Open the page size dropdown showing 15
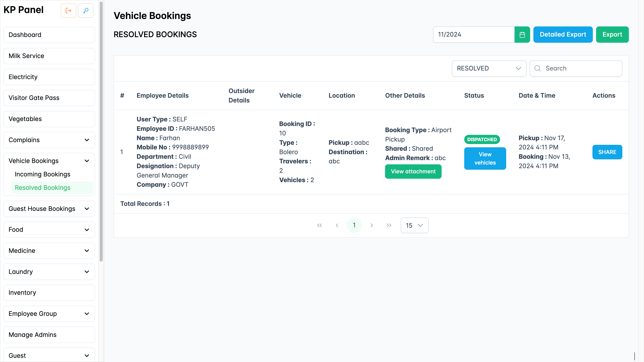 [414, 225]
